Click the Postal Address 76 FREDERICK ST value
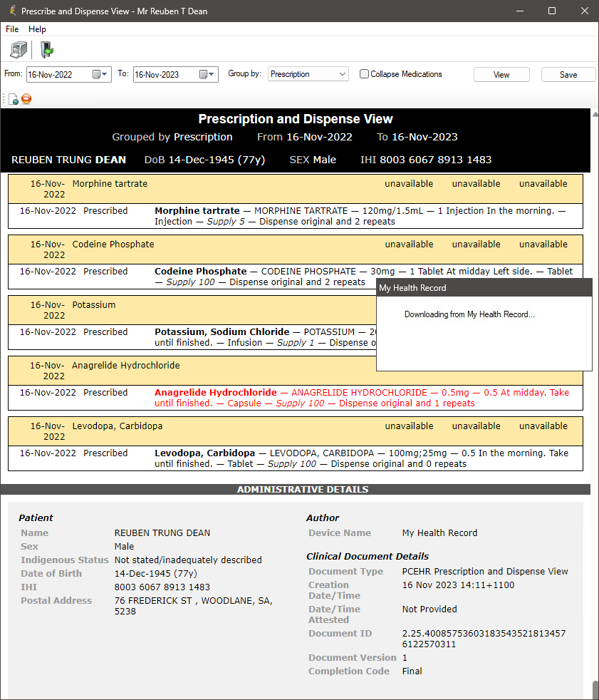Viewport: 599px width, 700px height. [193, 606]
